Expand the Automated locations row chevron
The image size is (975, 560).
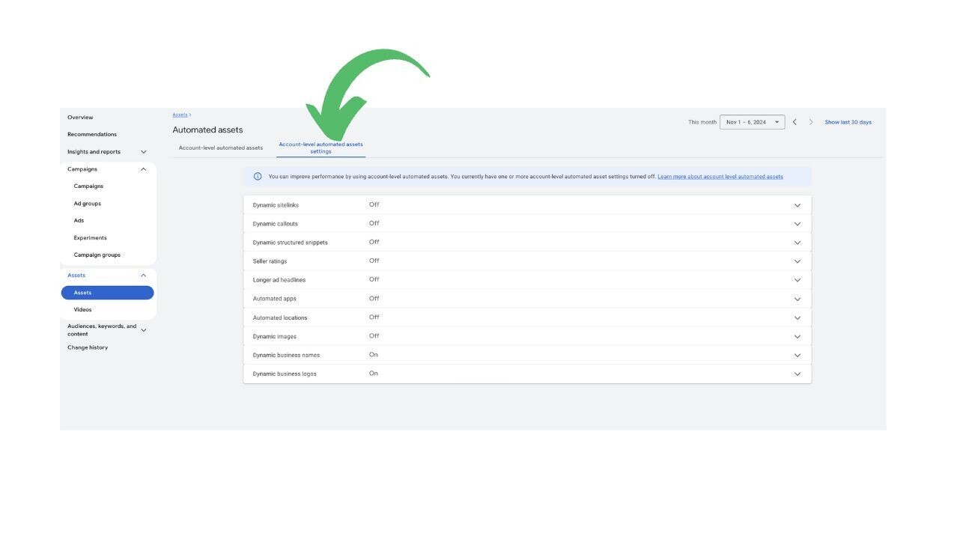[798, 317]
